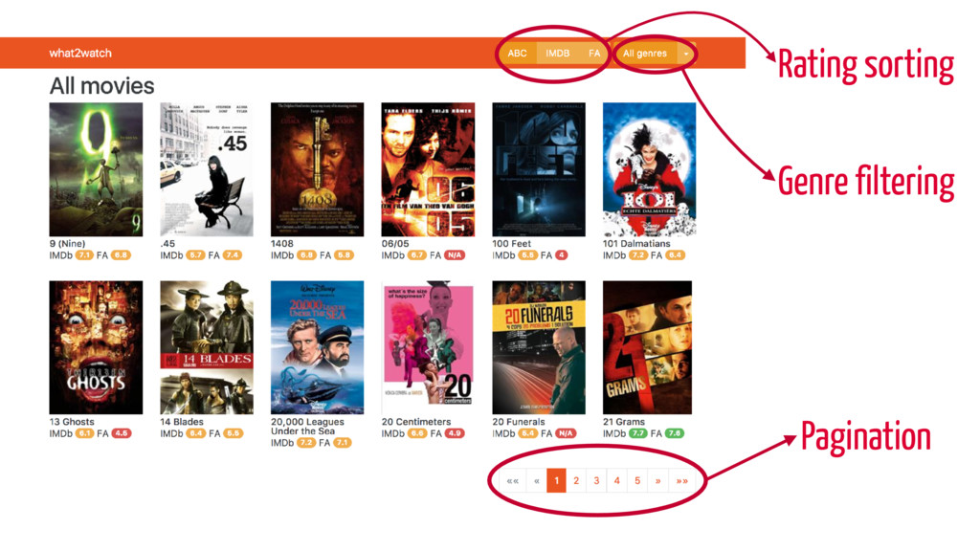Select page 1 in pagination
Viewport: 980px width, 551px height.
click(x=556, y=480)
